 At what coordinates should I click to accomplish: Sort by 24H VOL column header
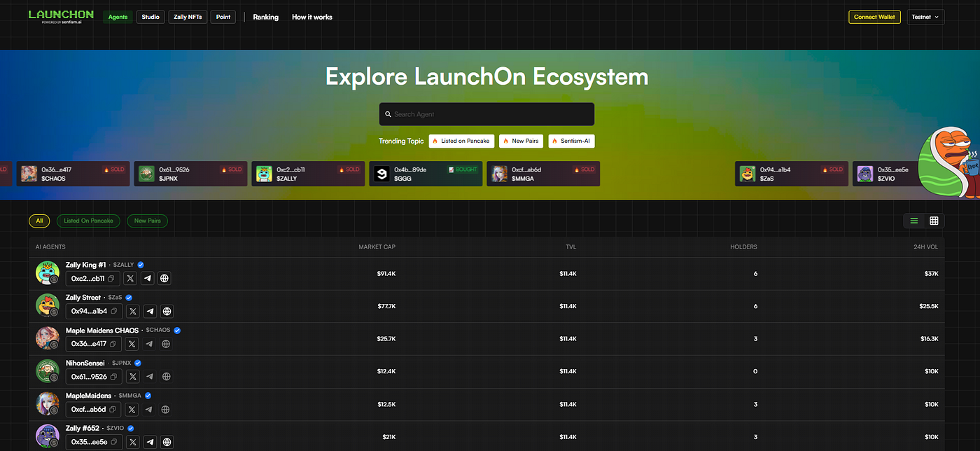(927, 247)
